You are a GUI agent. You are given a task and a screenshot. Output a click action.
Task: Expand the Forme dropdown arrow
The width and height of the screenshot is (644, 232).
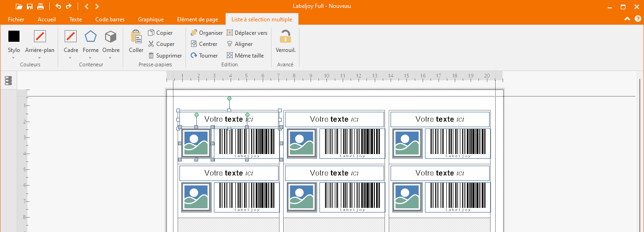click(x=91, y=58)
